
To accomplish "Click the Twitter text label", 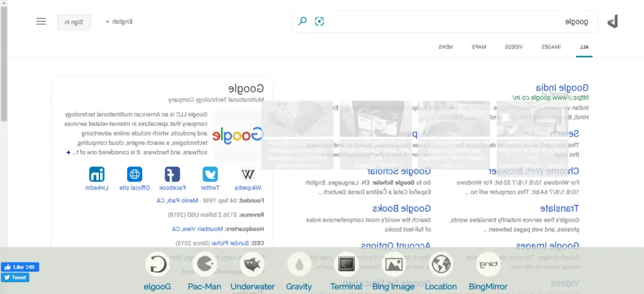I will point(210,188).
